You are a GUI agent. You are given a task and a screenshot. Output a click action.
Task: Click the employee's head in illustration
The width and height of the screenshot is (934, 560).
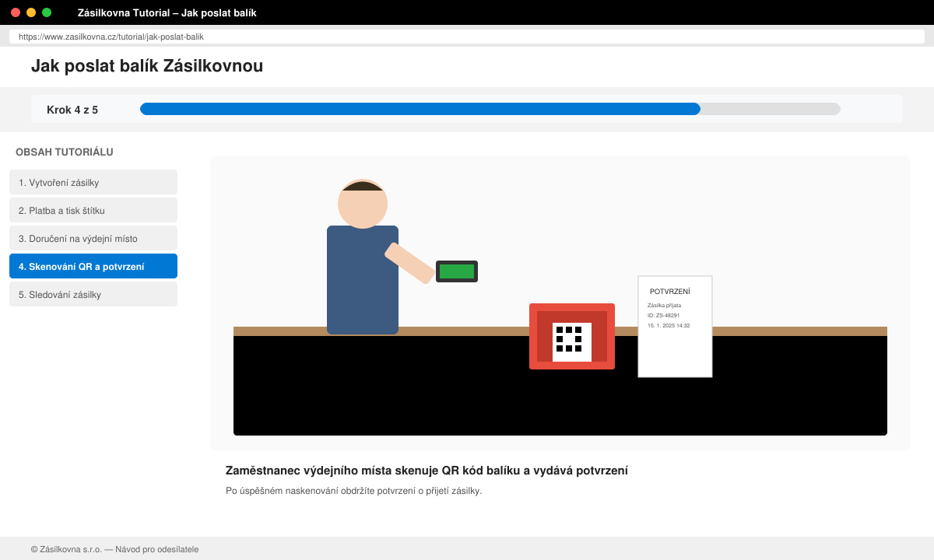coord(363,204)
